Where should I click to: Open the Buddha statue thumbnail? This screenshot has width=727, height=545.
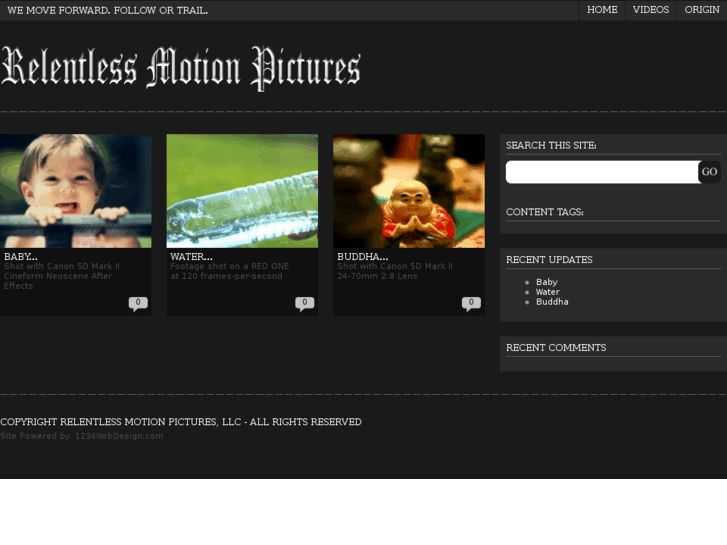click(x=408, y=191)
